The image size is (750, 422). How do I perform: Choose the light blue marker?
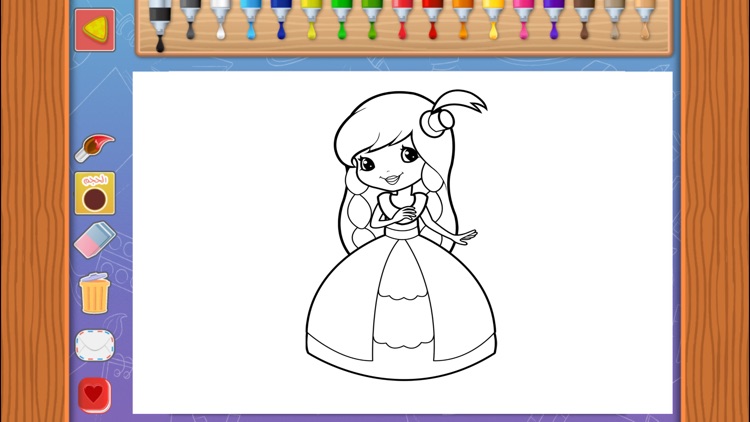[x=251, y=19]
